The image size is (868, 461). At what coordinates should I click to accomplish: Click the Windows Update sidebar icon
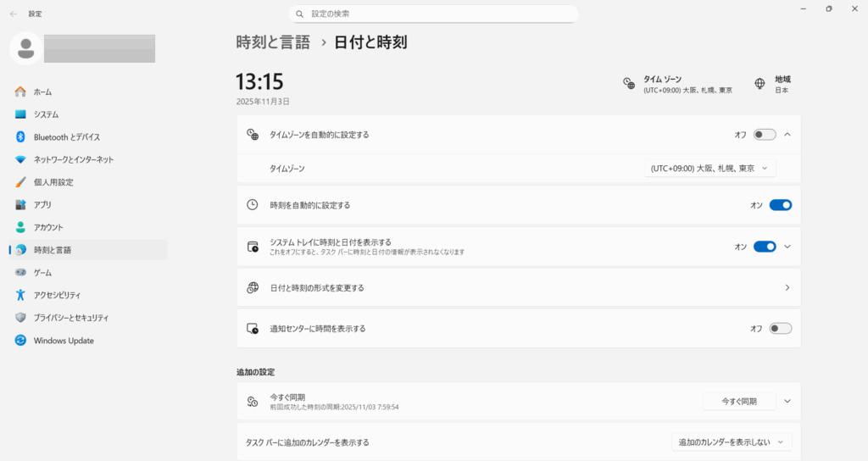click(x=20, y=341)
